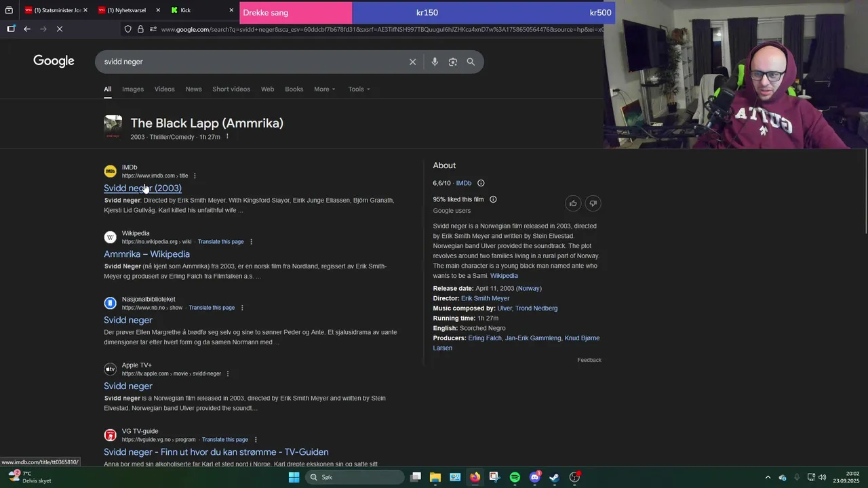Translate the Nasjonalbiblioteket result page
The image size is (868, 488).
point(212,308)
